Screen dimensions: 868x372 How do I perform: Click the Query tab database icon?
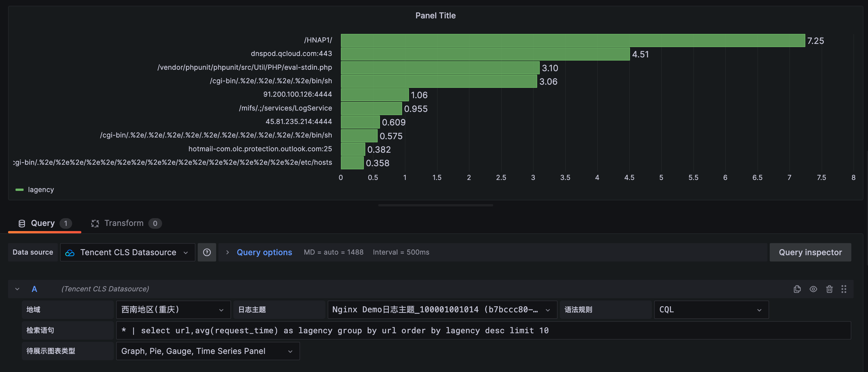(x=22, y=224)
